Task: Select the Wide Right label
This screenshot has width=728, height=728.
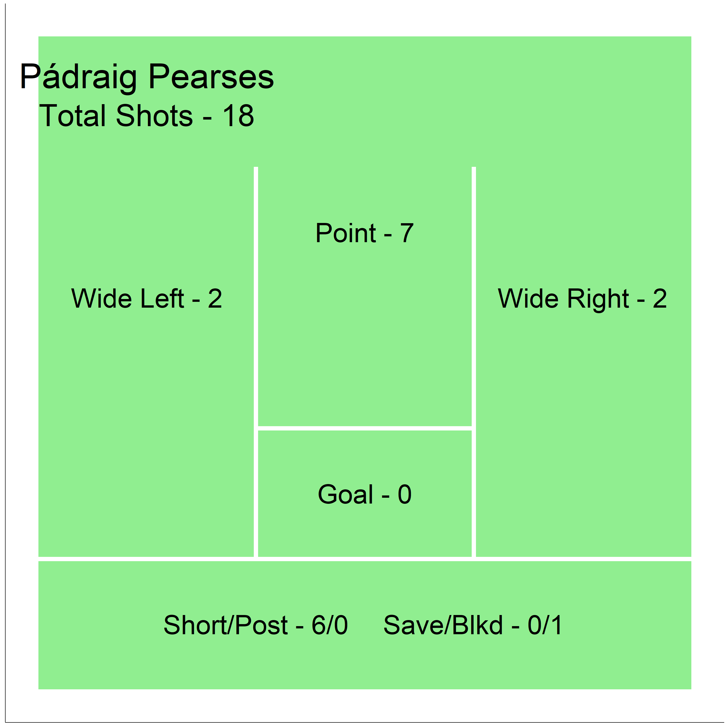Action: click(564, 299)
